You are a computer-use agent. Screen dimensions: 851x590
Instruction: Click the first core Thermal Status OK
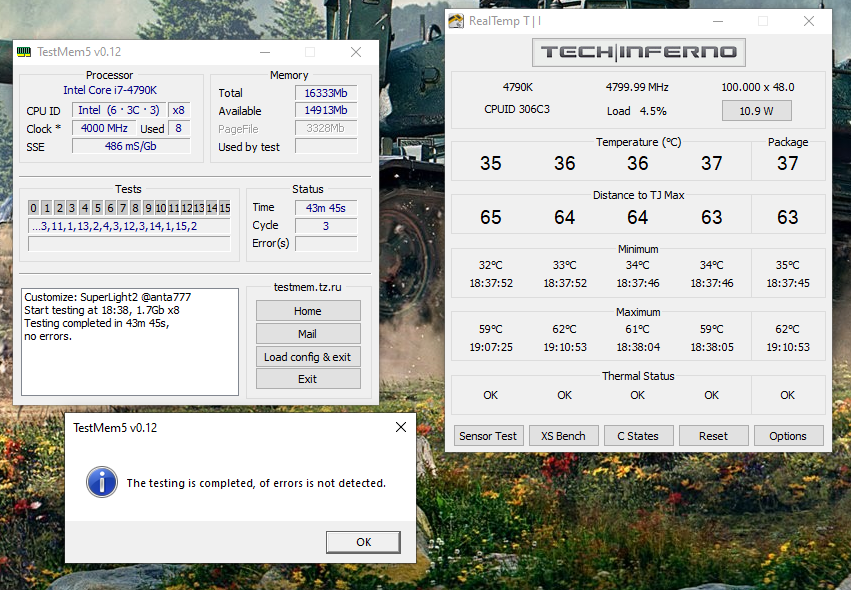[491, 395]
